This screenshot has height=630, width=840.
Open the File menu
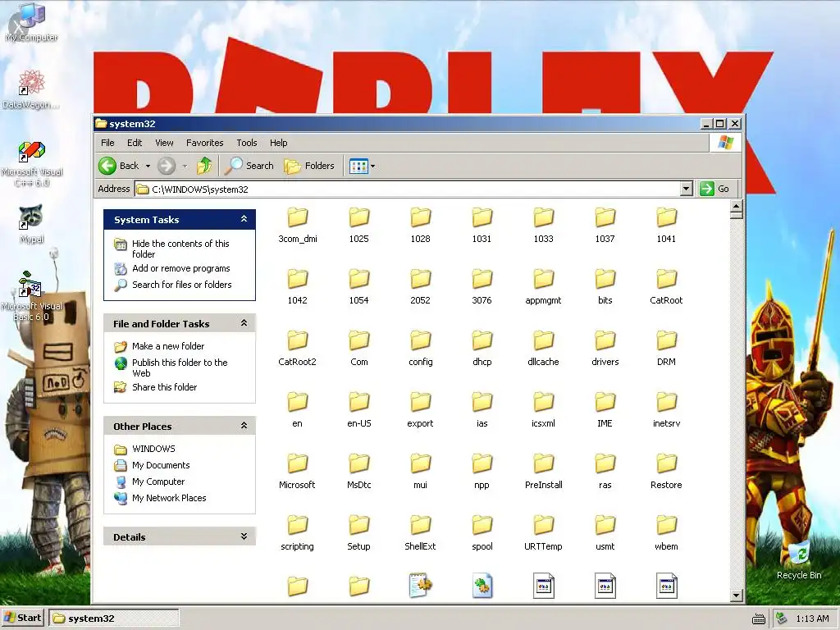[x=107, y=143]
